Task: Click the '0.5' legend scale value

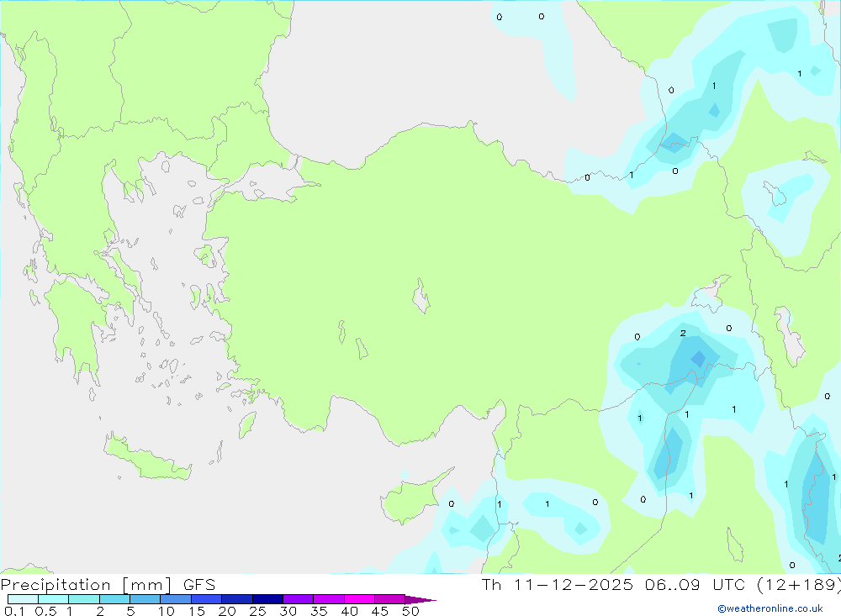Action: point(45,611)
